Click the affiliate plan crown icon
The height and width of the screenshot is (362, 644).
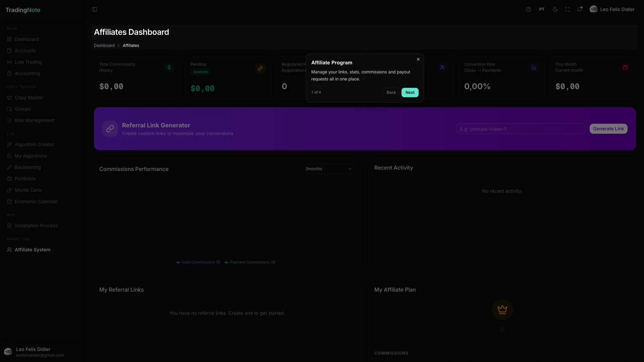tap(502, 310)
